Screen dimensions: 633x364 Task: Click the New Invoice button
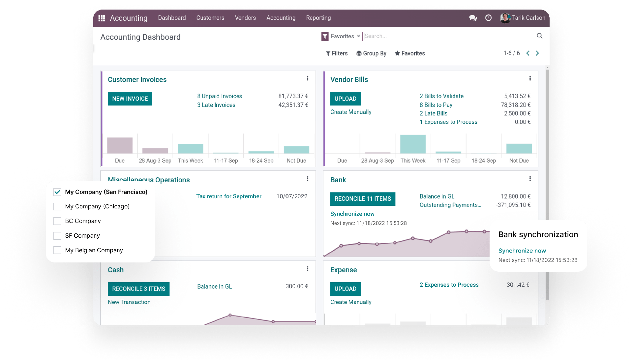tap(130, 98)
